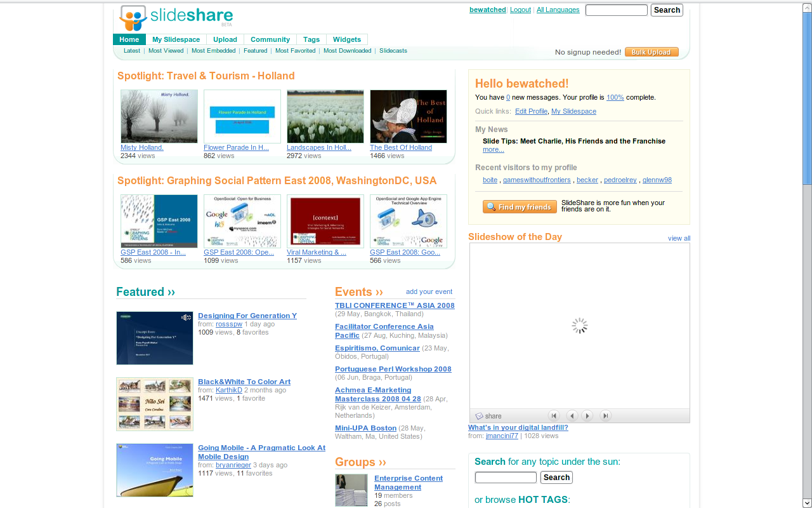Open All Languages link

558,10
